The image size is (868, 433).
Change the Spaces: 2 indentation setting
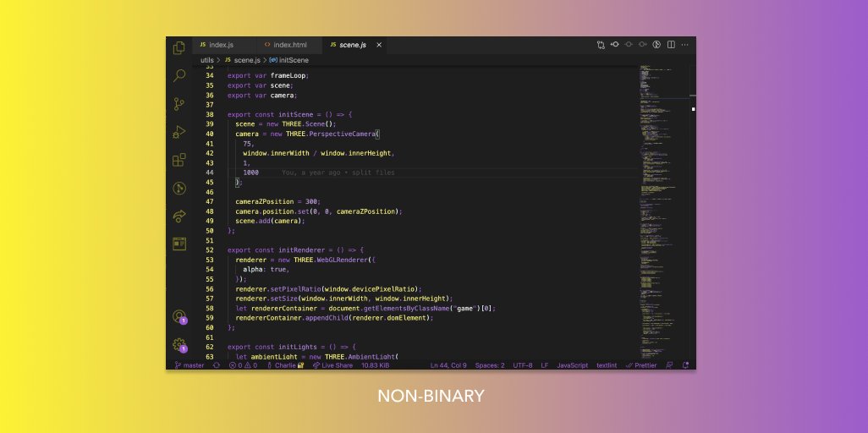coord(490,365)
